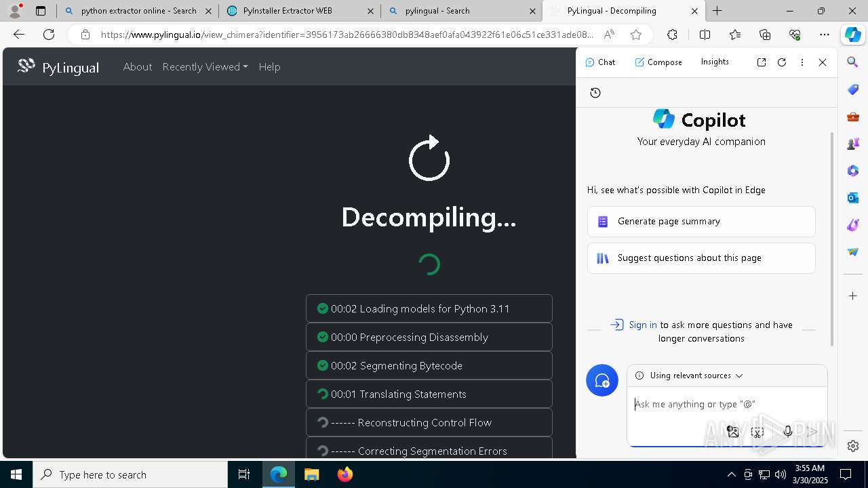Switch to Copilot Chat tab
The width and height of the screenshot is (868, 488).
[600, 62]
